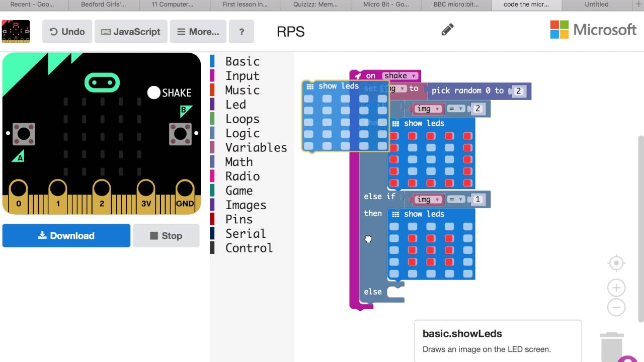Open the More... menu
Screen dimensions: 644x362
tap(198, 32)
